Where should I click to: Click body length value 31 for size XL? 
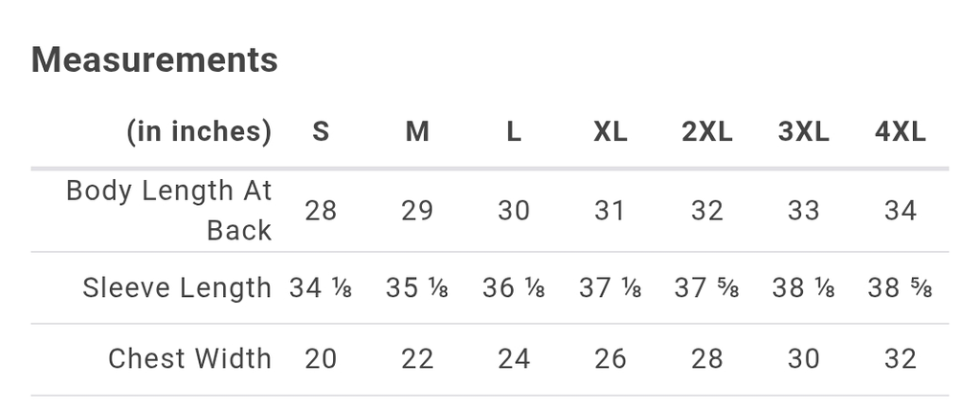tap(611, 211)
